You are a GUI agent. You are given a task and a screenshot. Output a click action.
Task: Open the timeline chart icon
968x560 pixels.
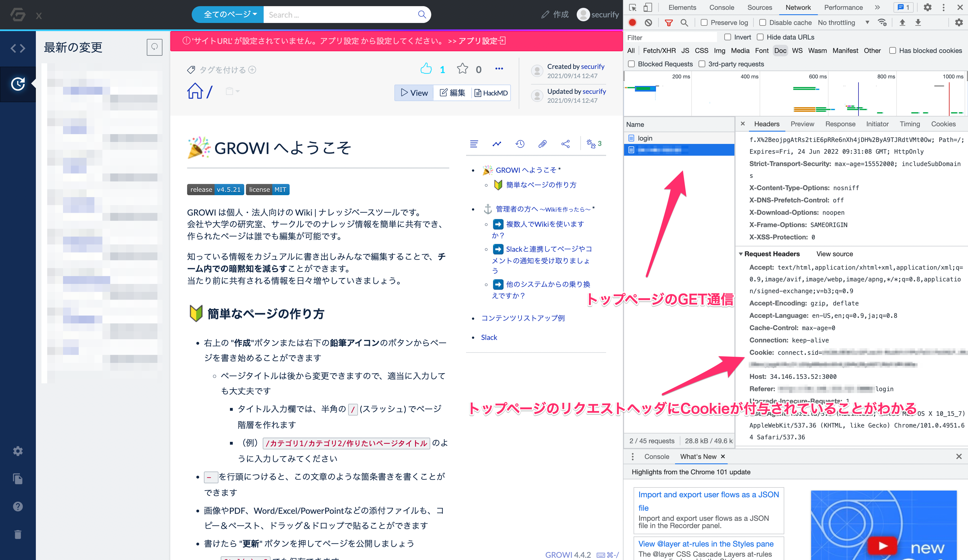[x=497, y=144]
